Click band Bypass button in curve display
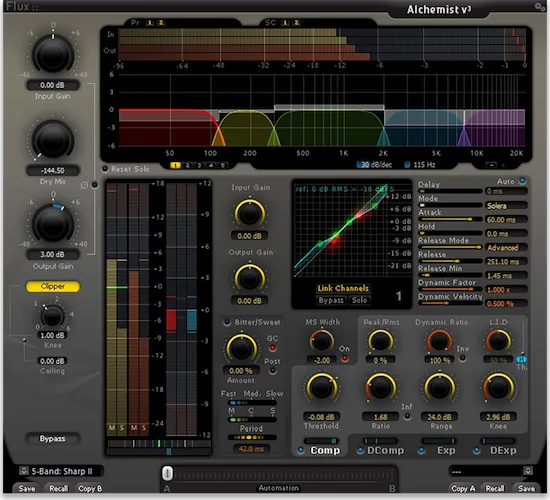This screenshot has width=550, height=500. point(331,300)
